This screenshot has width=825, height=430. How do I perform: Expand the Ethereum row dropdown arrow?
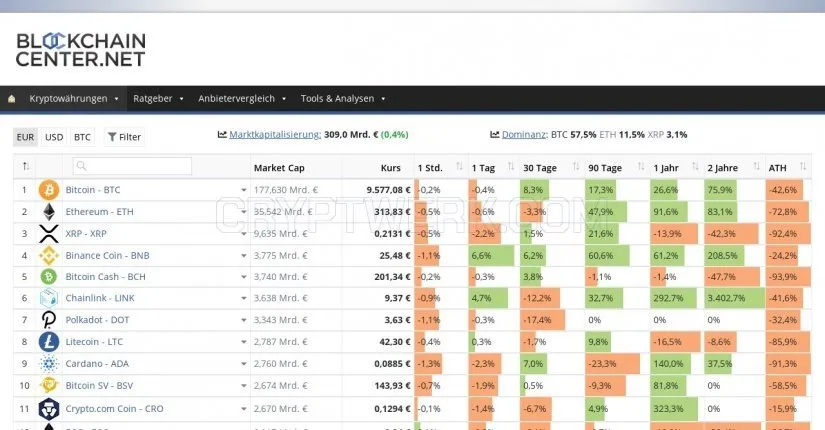point(244,212)
